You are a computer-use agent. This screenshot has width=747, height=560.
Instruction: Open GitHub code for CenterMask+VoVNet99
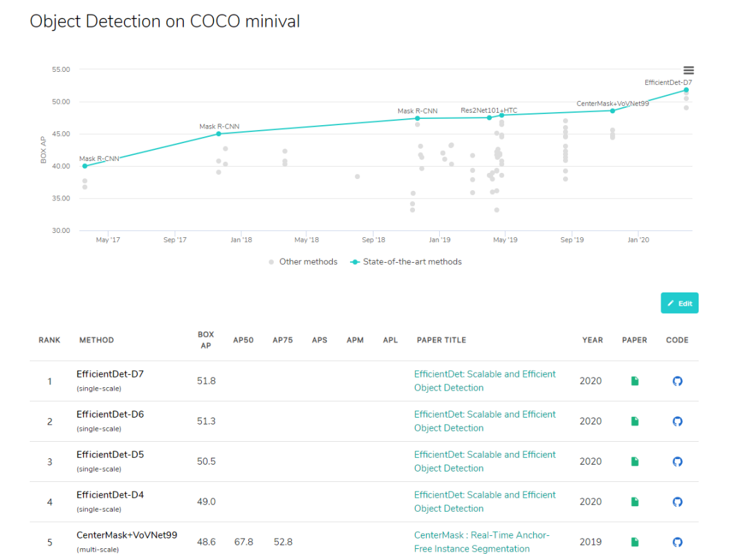[x=677, y=542]
